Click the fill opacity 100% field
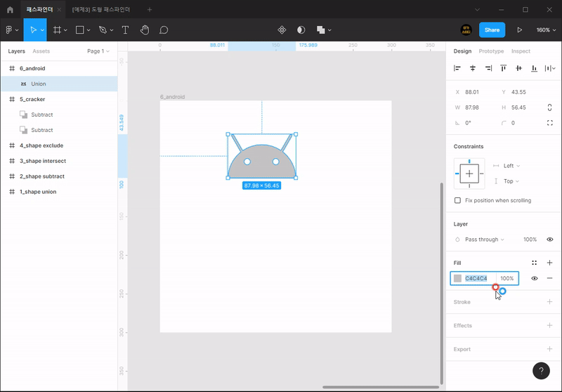 (x=507, y=278)
